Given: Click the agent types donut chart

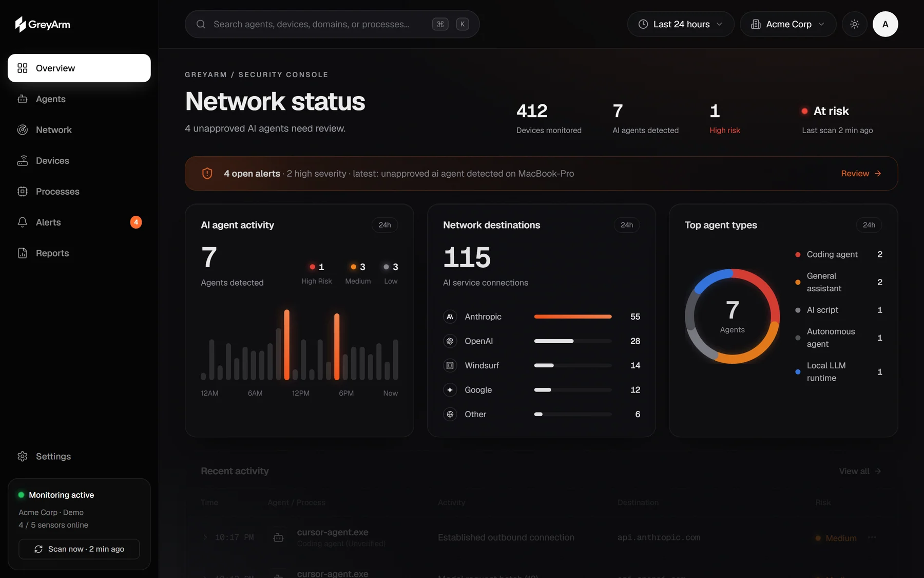Looking at the screenshot, I should coord(733,316).
